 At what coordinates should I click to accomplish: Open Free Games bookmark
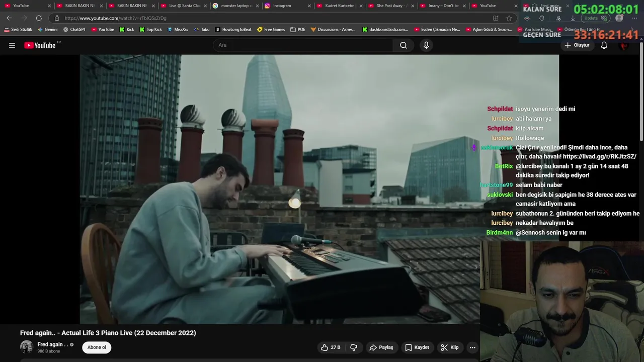pos(271,30)
